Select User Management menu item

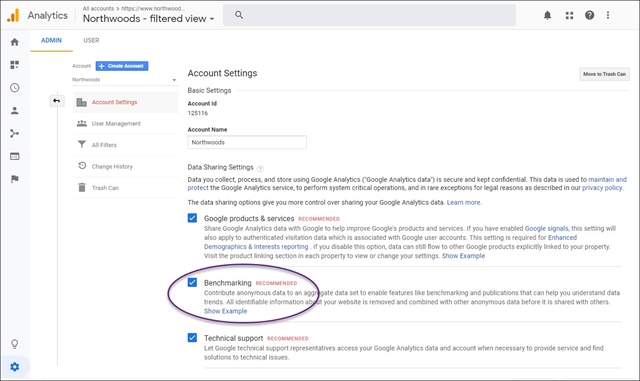pyautogui.click(x=126, y=123)
